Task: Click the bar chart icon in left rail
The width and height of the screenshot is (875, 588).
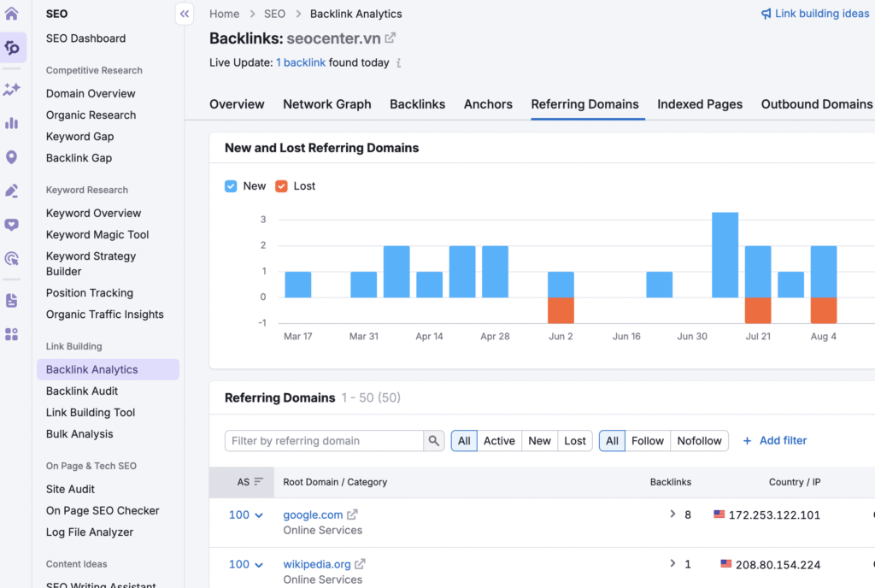Action: coord(12,123)
